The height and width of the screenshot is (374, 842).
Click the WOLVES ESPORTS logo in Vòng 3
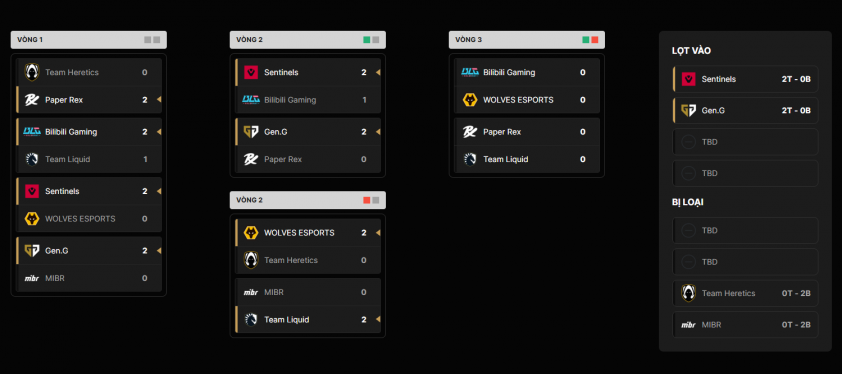coord(470,100)
